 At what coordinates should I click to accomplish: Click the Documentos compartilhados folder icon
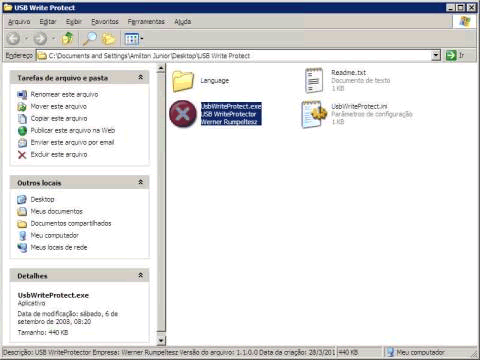[x=22, y=223]
